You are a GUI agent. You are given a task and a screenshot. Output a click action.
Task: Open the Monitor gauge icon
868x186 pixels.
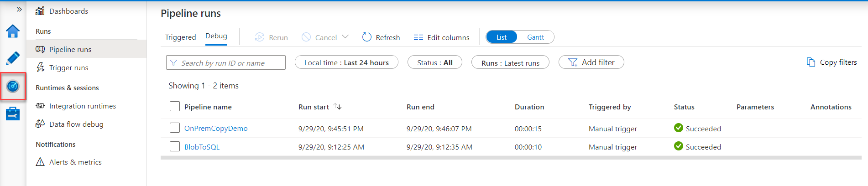(x=13, y=86)
